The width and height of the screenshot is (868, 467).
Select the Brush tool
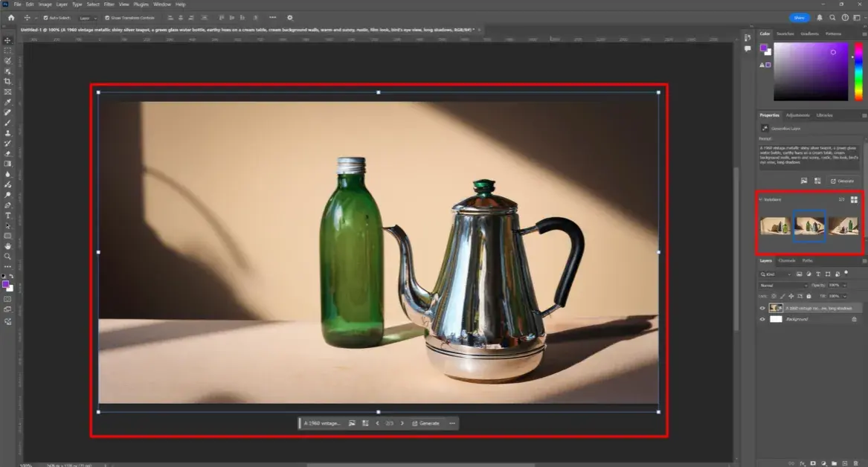[7, 123]
